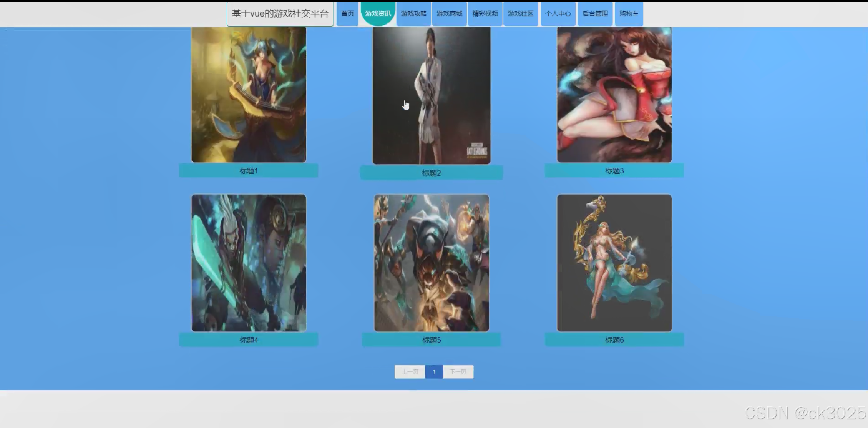This screenshot has width=868, height=428.
Task: Switch to 精彩视频 tab
Action: (x=485, y=13)
